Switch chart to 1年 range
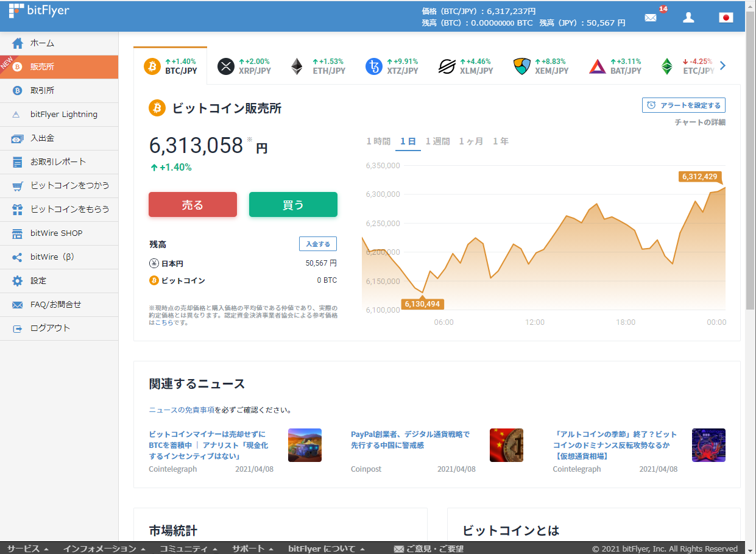This screenshot has height=554, width=756. [x=500, y=141]
